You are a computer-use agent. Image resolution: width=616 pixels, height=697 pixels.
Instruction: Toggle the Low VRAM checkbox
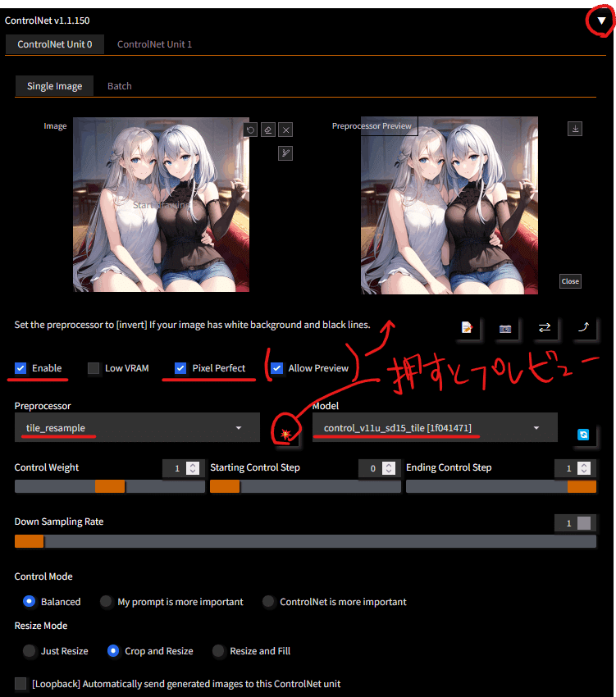point(94,368)
